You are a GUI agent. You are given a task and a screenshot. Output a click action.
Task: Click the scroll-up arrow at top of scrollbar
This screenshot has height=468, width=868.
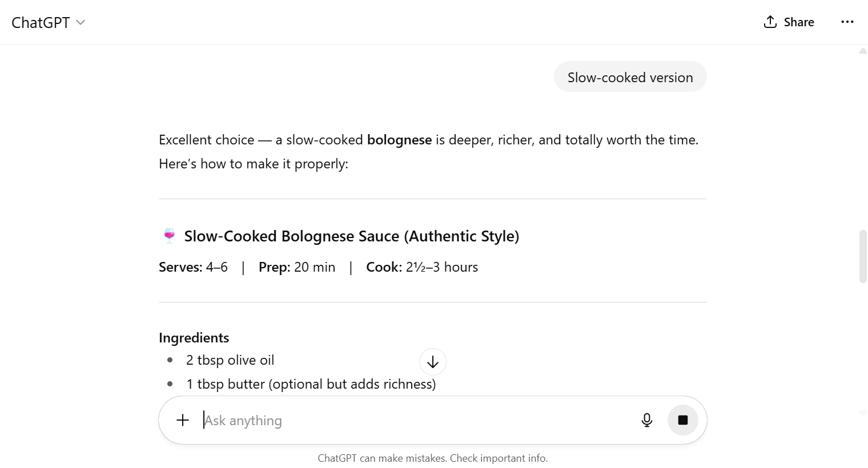pyautogui.click(x=863, y=51)
